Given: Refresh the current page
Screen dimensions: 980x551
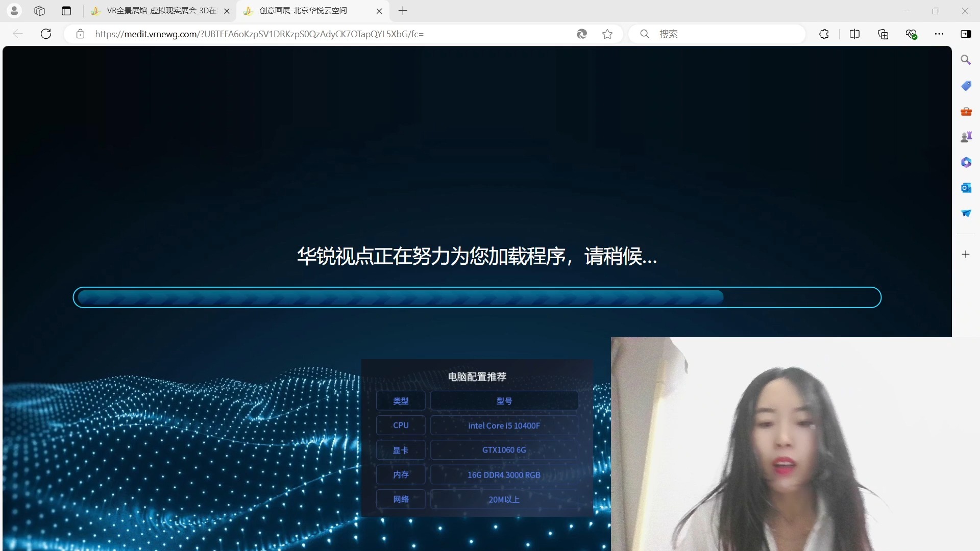Looking at the screenshot, I should tap(46, 34).
